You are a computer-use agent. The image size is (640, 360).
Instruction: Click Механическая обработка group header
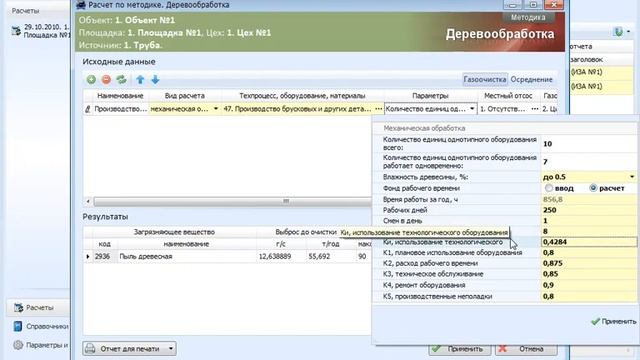pyautogui.click(x=424, y=128)
